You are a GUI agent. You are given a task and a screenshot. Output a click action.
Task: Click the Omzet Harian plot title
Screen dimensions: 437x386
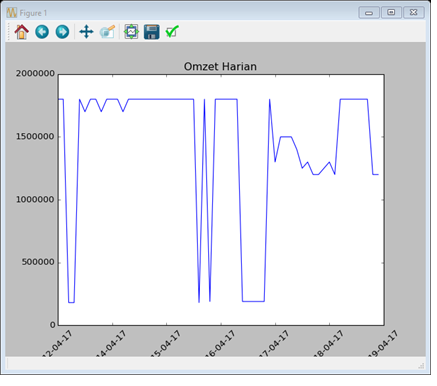[220, 67]
